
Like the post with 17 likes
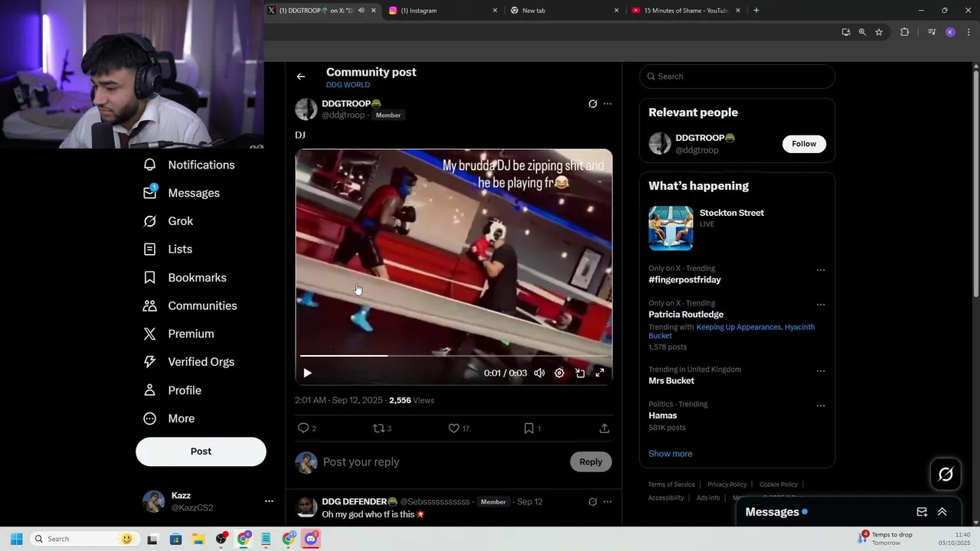point(458,429)
